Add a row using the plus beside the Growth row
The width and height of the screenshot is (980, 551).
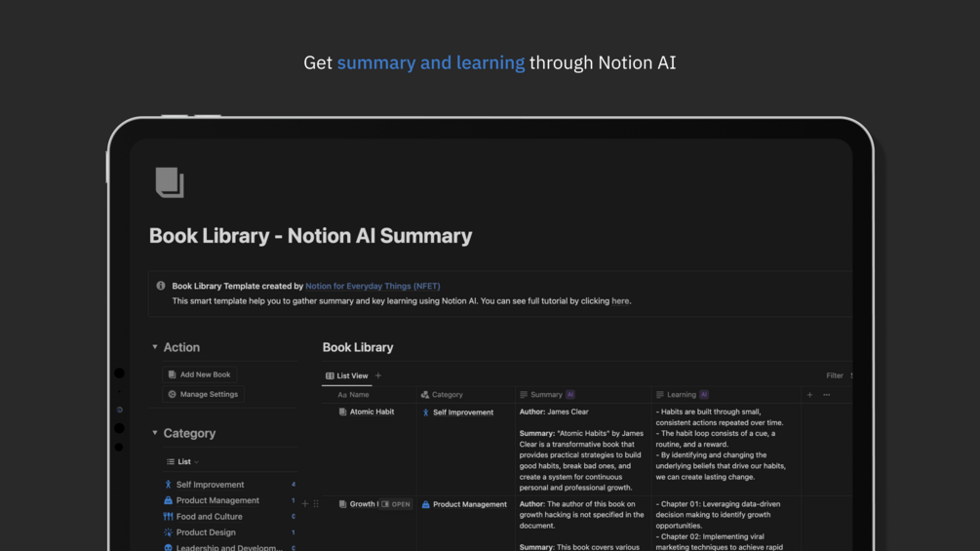tap(305, 503)
